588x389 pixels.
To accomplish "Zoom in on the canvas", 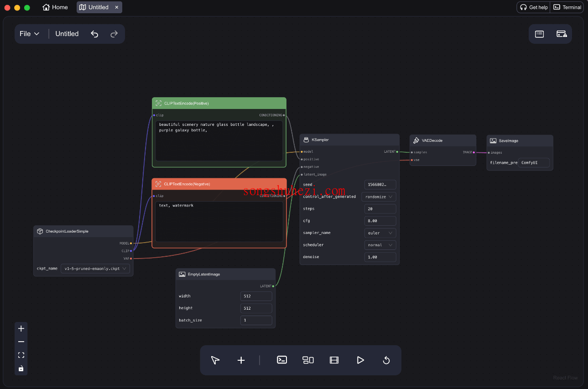I will pyautogui.click(x=21, y=328).
